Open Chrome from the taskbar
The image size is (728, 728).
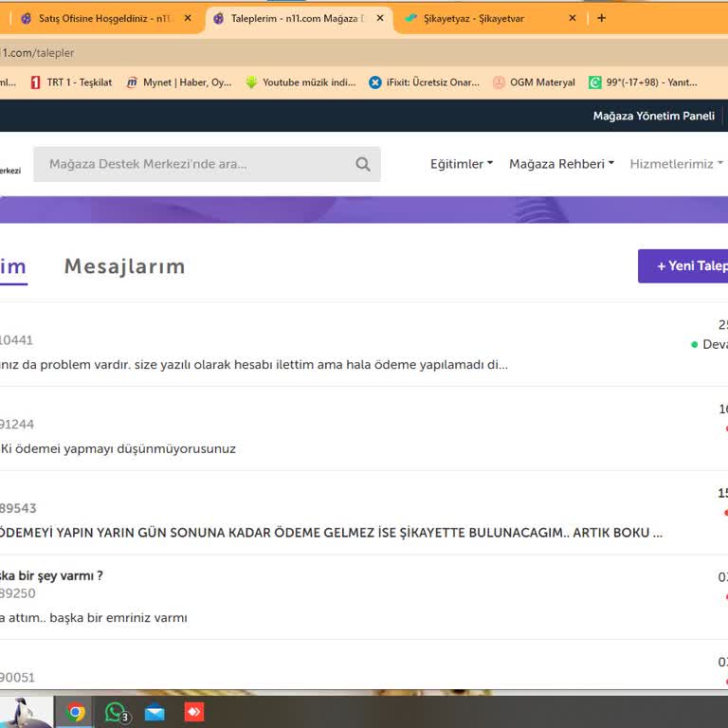tap(76, 712)
